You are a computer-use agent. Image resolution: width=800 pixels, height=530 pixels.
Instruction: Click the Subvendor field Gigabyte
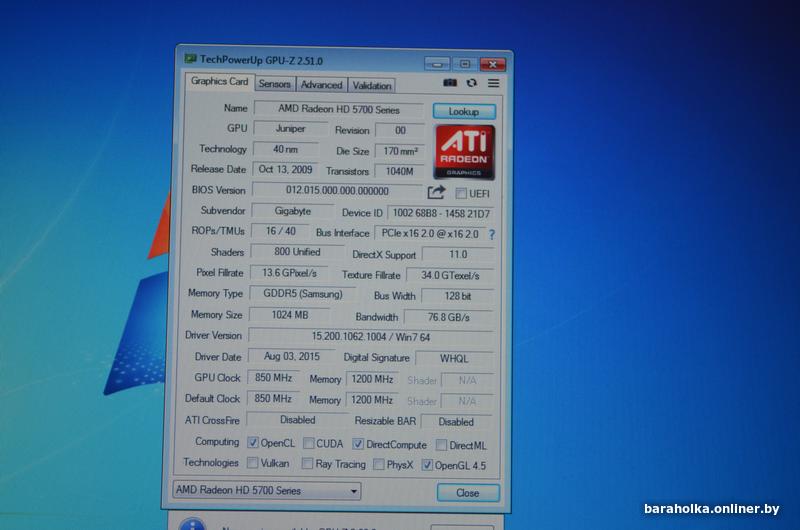293,211
